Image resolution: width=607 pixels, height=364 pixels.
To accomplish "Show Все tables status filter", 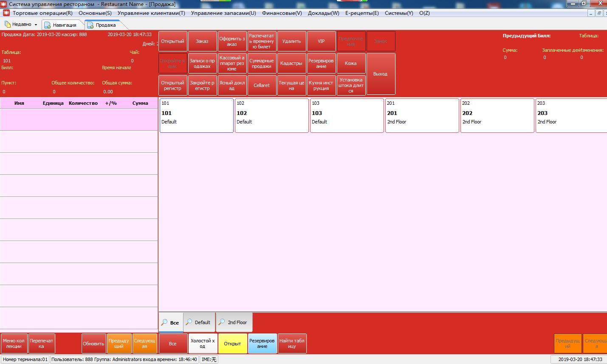I will [173, 343].
